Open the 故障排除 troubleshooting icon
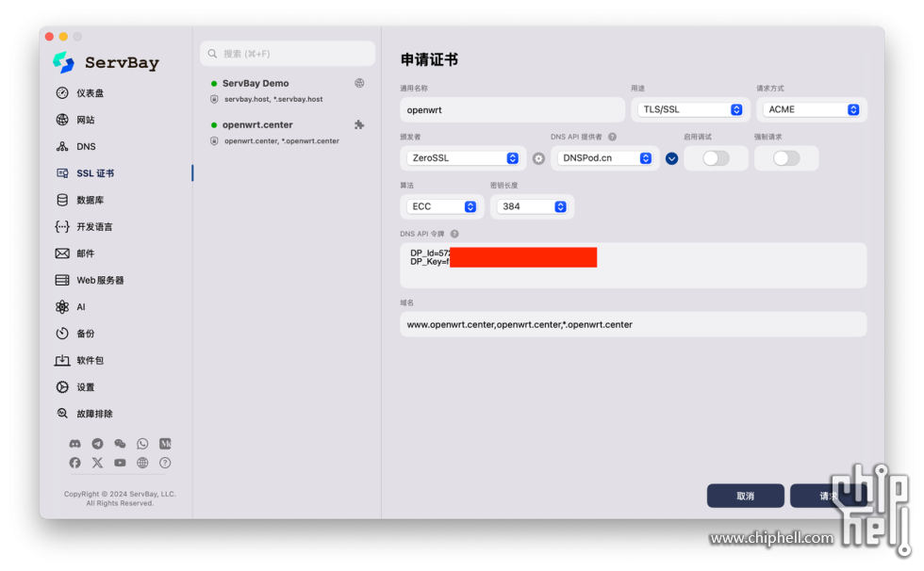Image resolution: width=924 pixels, height=571 pixels. tap(62, 414)
